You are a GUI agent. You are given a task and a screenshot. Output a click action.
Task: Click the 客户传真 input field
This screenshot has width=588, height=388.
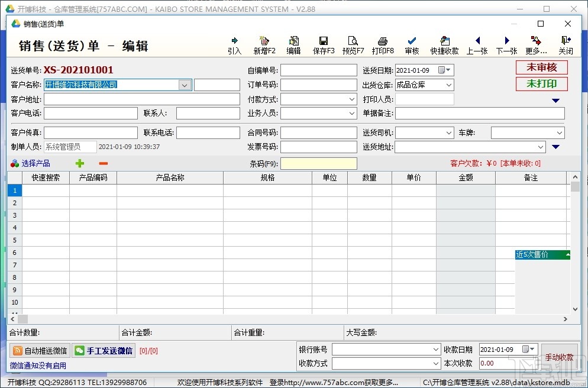pos(91,132)
